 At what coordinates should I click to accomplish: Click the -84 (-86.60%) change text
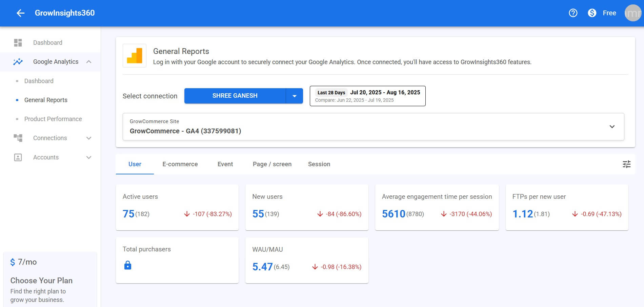[344, 214]
